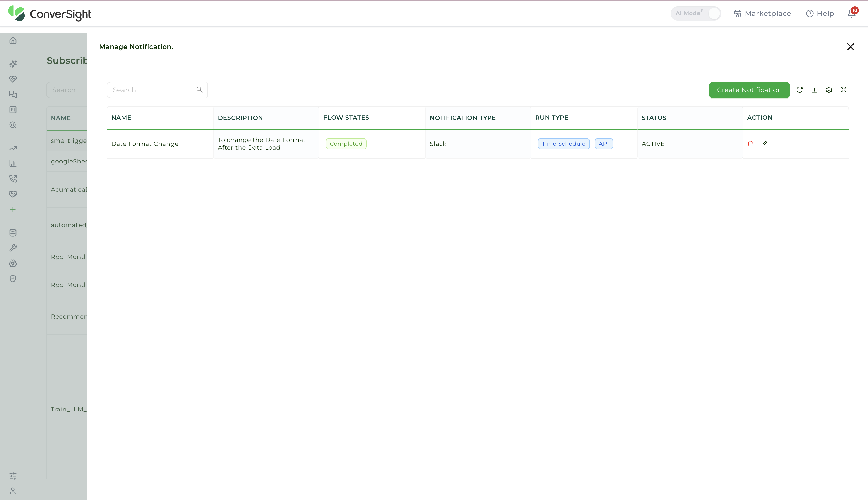Open table column settings gear icon
Viewport: 868px width, 500px height.
click(x=829, y=90)
